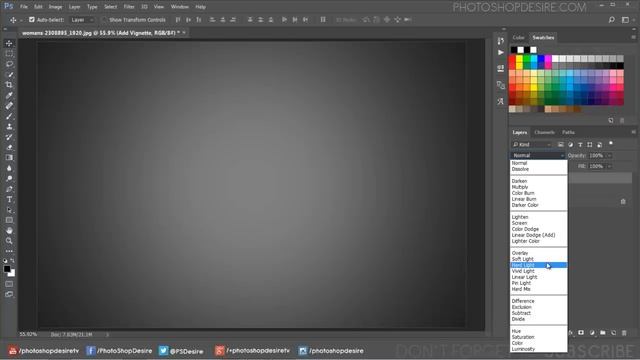Choose Difference blend mode

click(x=538, y=301)
